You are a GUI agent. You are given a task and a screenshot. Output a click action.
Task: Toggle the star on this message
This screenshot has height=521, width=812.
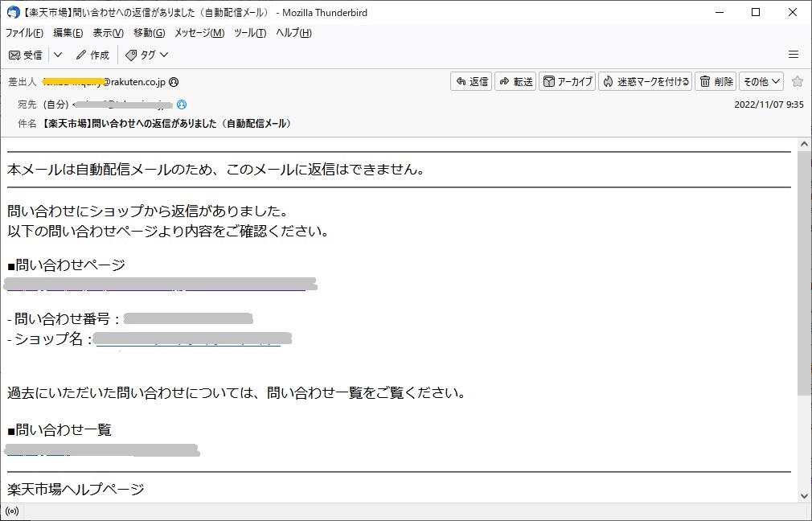pos(798,81)
